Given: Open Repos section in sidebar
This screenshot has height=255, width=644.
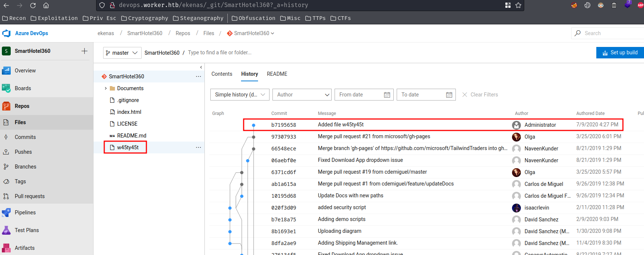Looking at the screenshot, I should pos(22,106).
